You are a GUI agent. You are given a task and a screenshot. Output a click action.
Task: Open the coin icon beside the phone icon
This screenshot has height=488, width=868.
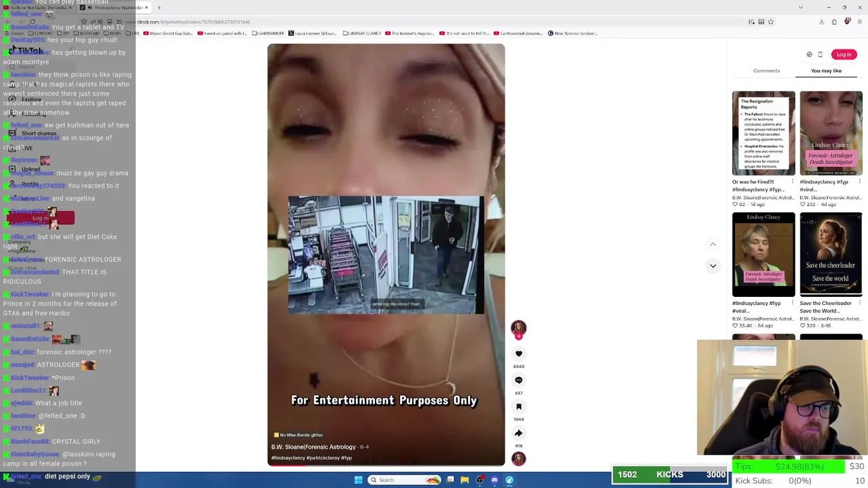(809, 55)
